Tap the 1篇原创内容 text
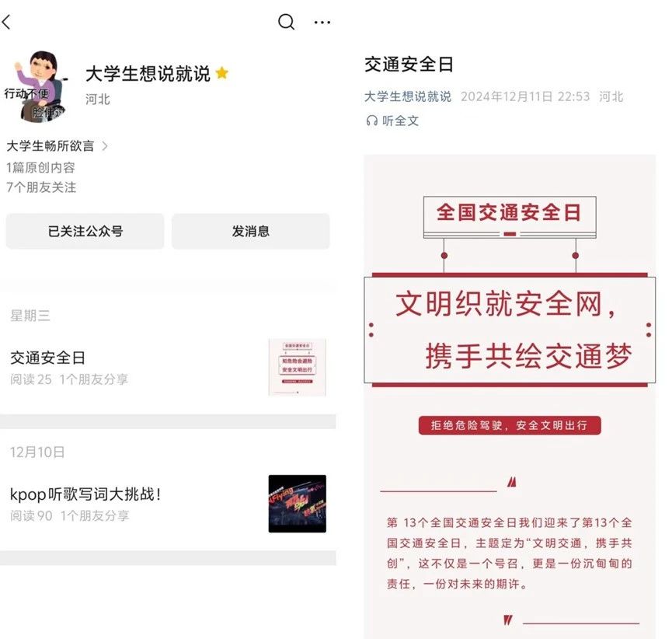 tap(40, 168)
